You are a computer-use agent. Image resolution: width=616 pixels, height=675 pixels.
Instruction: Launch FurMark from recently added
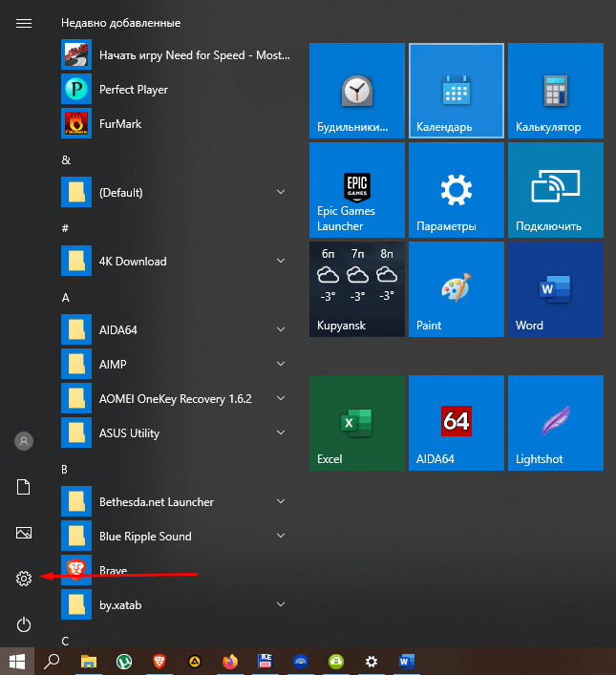(177, 123)
